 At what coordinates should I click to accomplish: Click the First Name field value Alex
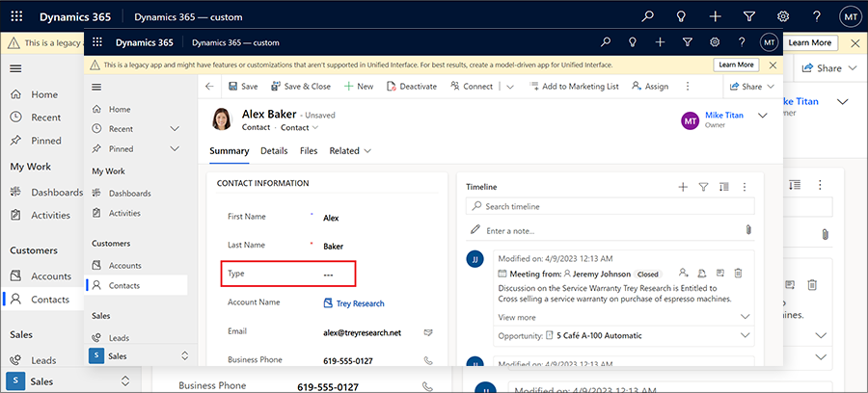click(331, 218)
